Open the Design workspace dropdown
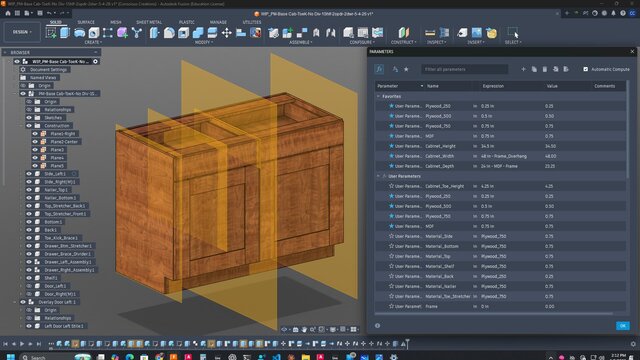 [22, 32]
